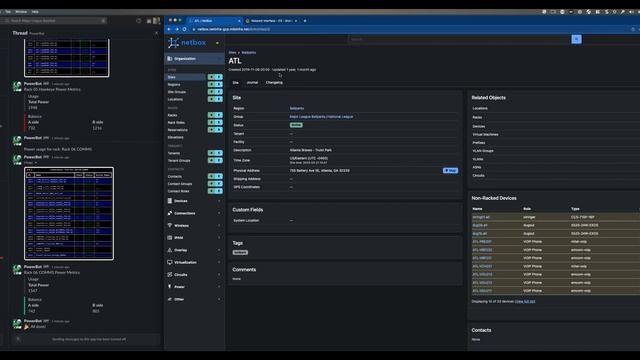Screen dimensions: 640x360
Task: Add a new Tenant with plus icon
Action: pyautogui.click(x=211, y=153)
